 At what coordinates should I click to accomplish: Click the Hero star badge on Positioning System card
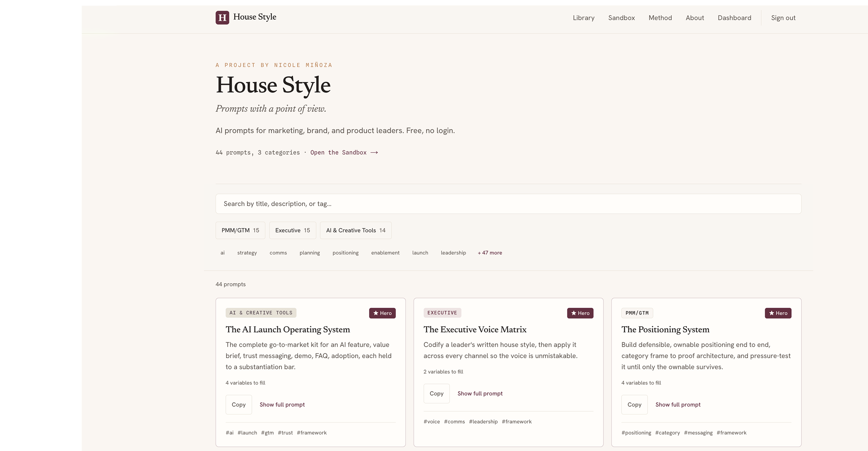pyautogui.click(x=778, y=313)
